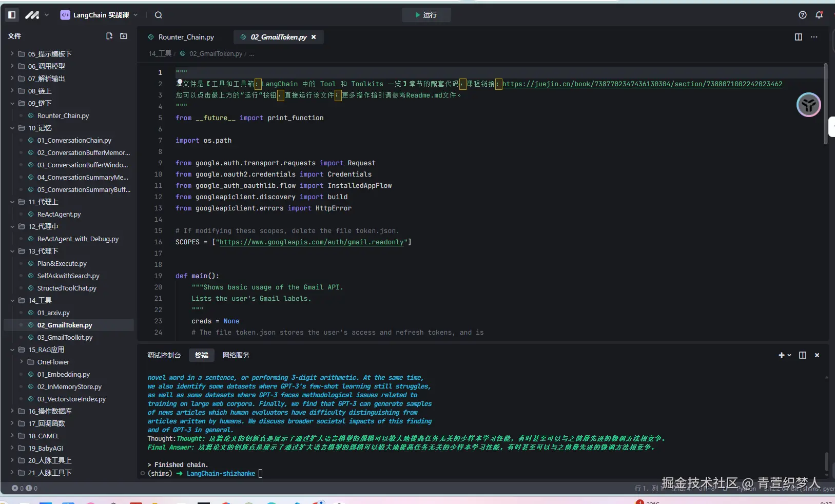Open notifications bell icon

819,15
